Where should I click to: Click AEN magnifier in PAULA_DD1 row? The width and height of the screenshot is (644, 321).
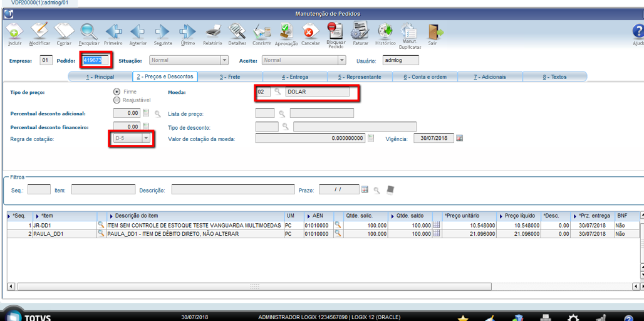[x=338, y=233]
